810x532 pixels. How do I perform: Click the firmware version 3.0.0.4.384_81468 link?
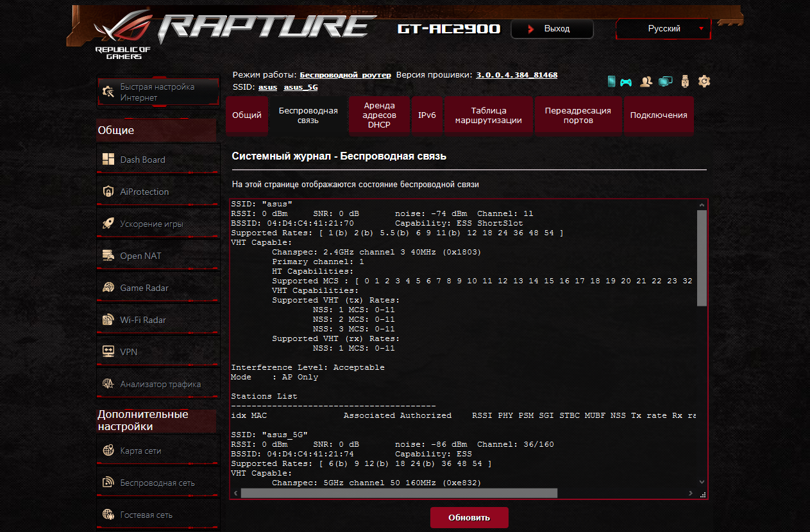coord(516,75)
